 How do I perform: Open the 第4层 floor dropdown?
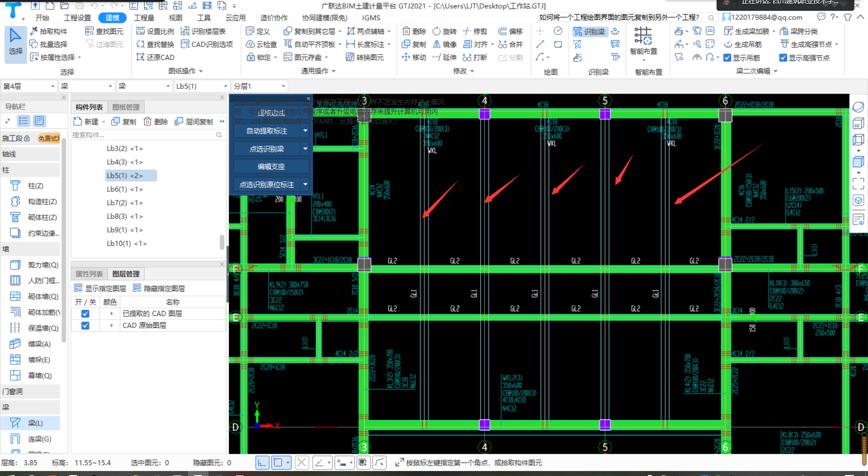click(29, 86)
